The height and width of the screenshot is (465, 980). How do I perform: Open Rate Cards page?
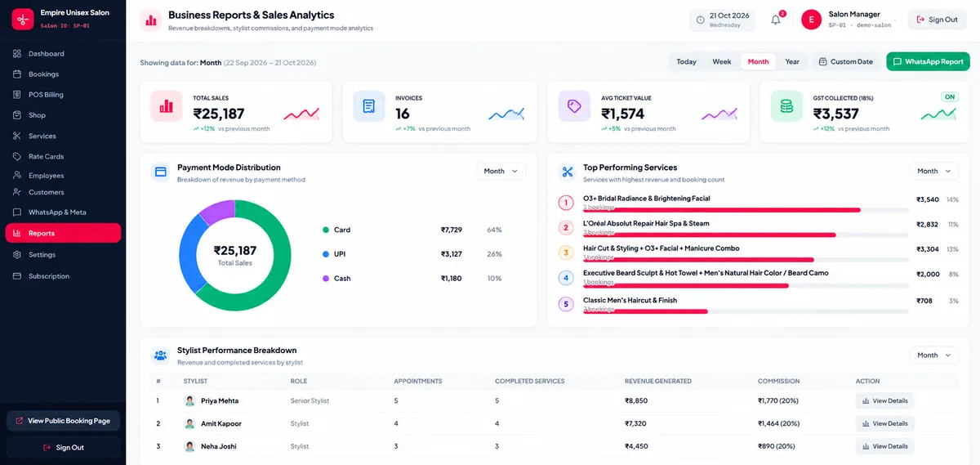pos(63,156)
